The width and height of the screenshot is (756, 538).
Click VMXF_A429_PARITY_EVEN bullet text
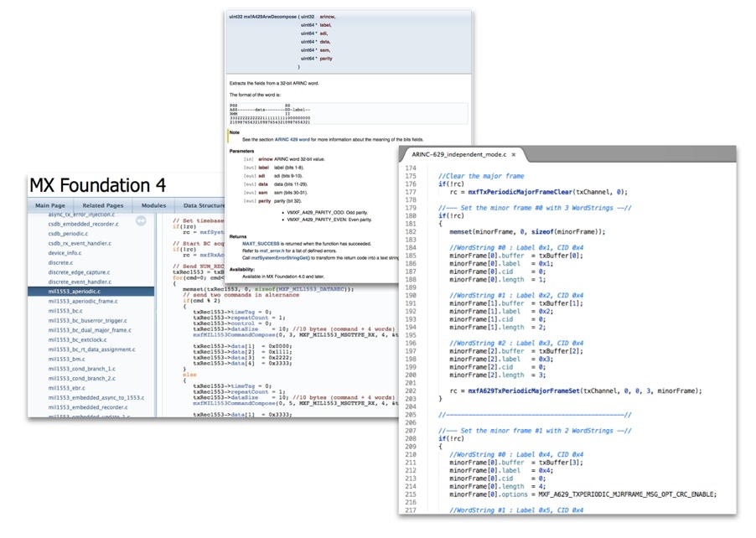(x=329, y=220)
